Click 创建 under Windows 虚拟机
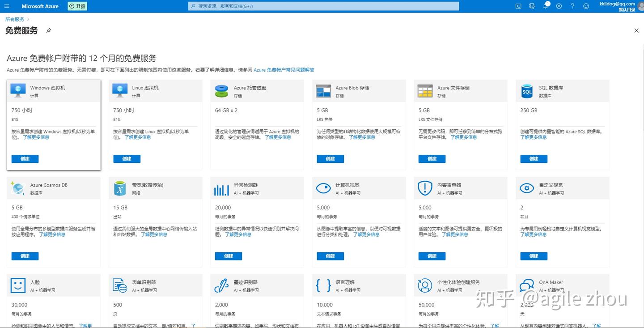Screen dimensions: 644x328 (x=25, y=159)
